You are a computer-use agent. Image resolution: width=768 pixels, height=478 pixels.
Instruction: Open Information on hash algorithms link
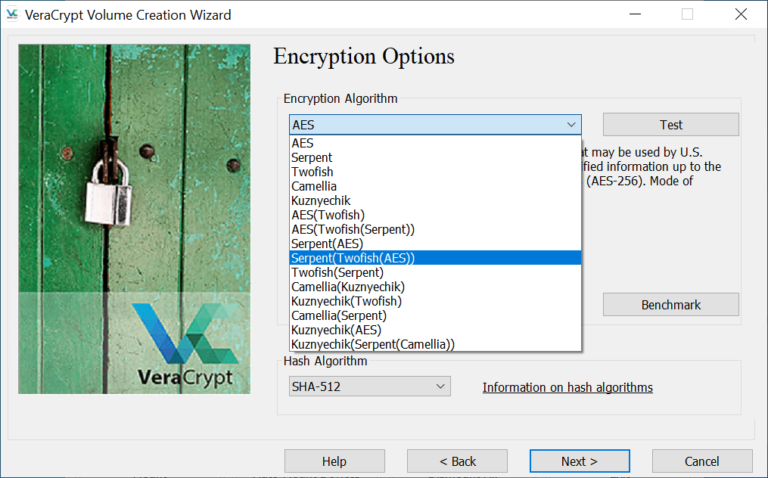[567, 387]
